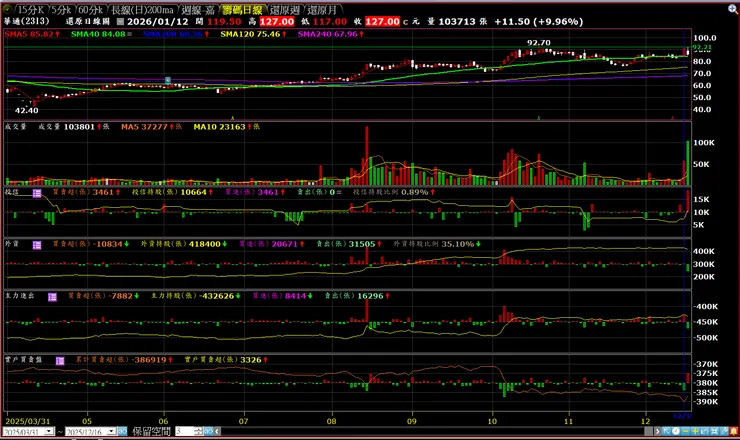Click the blue marker on the price chart near 06
Viewport: 740px width, 440px height.
(x=168, y=80)
